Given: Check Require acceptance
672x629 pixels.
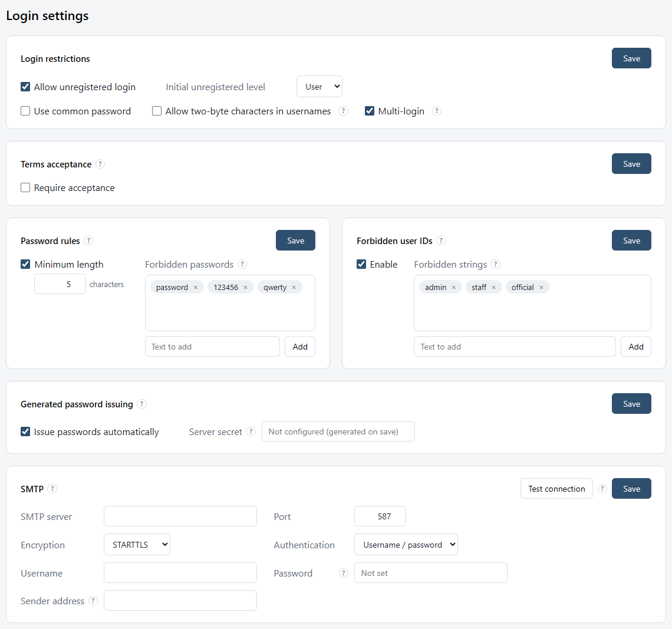Looking at the screenshot, I should tap(25, 187).
